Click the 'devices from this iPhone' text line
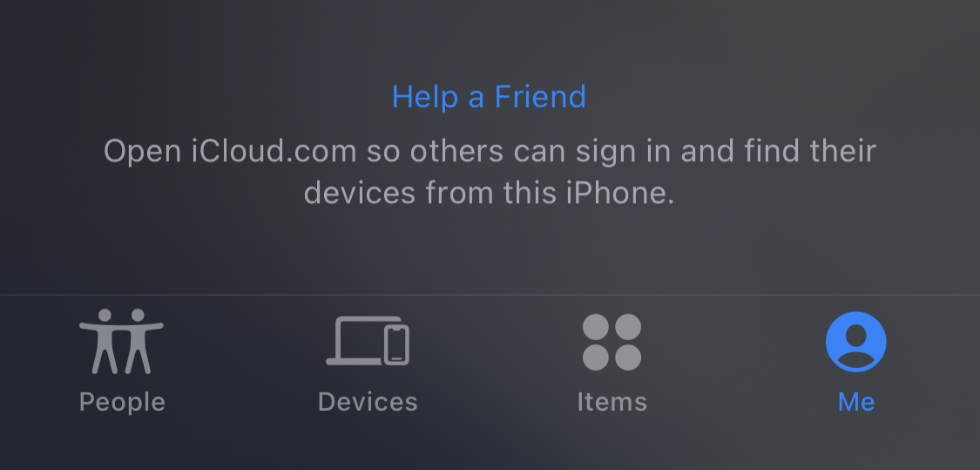The width and height of the screenshot is (980, 470). pos(490,193)
